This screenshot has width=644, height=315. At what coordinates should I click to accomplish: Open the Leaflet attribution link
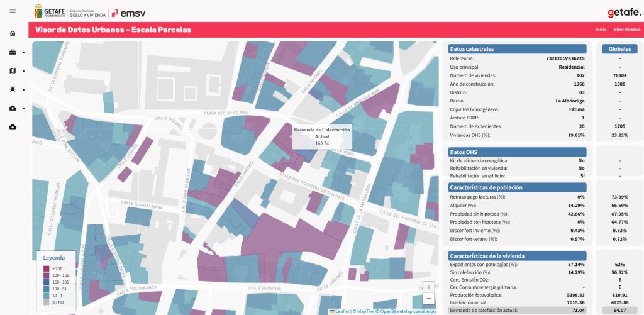[341, 311]
